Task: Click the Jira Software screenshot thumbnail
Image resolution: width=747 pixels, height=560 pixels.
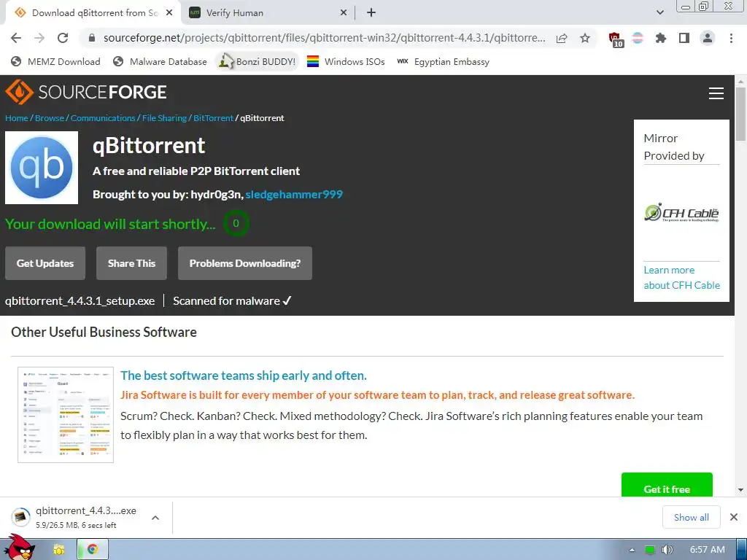Action: click(x=66, y=415)
